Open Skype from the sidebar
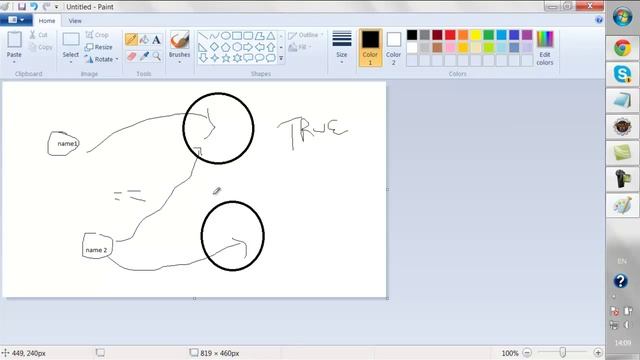 pos(622,74)
